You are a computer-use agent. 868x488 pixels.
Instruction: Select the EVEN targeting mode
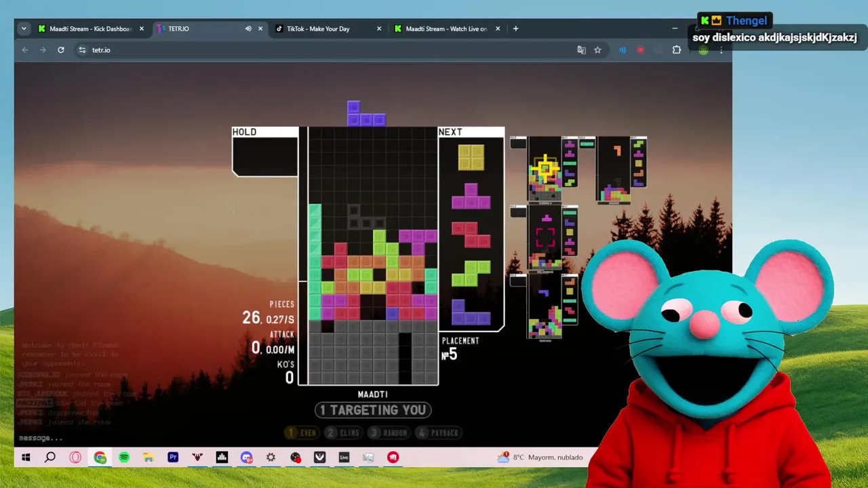(x=302, y=432)
